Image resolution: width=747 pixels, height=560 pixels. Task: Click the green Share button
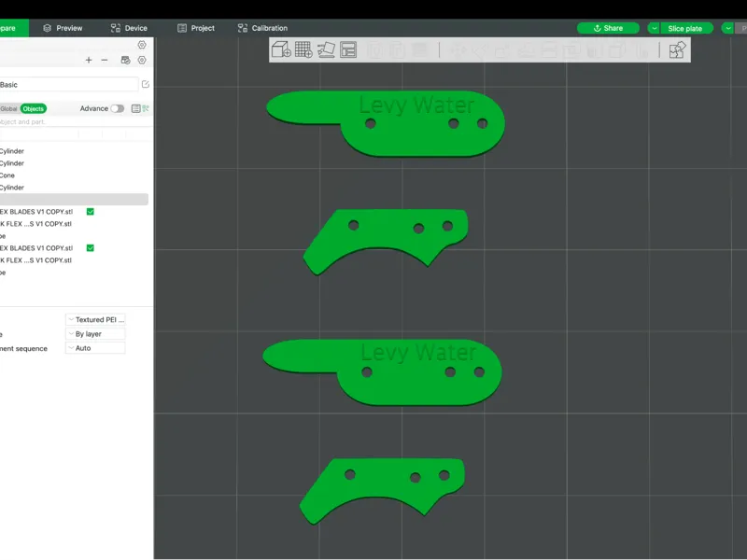[608, 28]
